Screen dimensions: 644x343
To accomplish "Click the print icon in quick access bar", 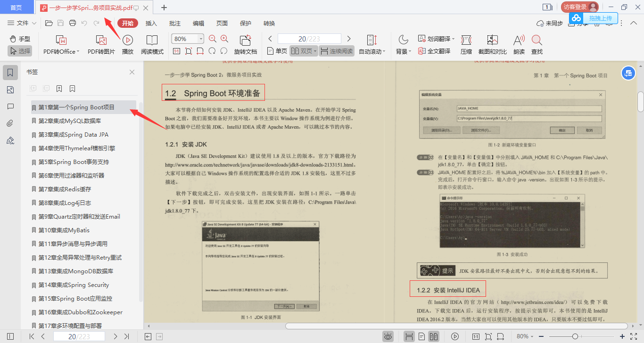I will [73, 23].
